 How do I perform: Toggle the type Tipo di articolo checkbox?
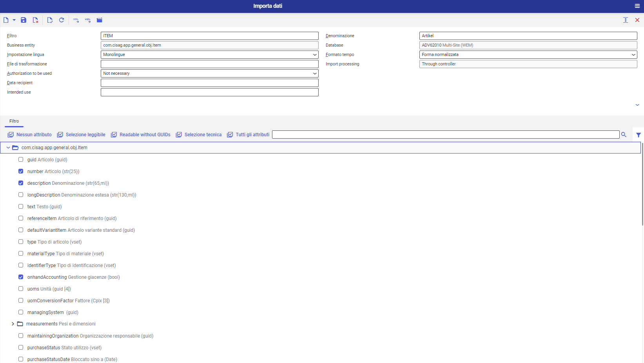click(x=21, y=242)
